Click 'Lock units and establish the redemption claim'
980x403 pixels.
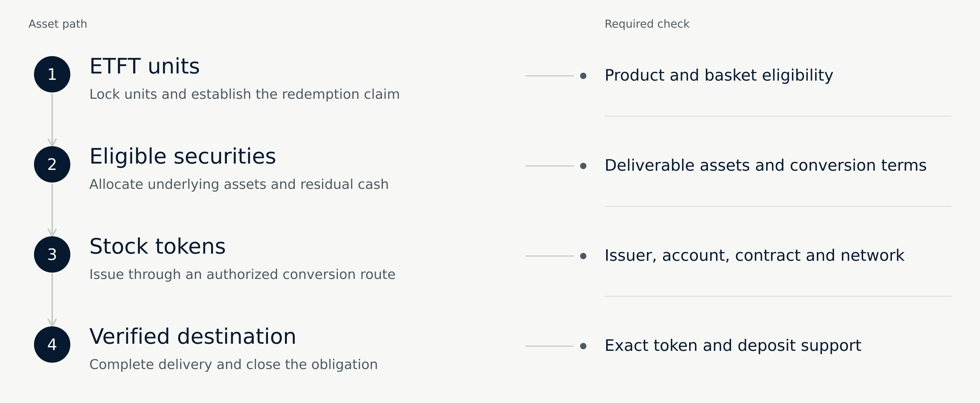245,94
